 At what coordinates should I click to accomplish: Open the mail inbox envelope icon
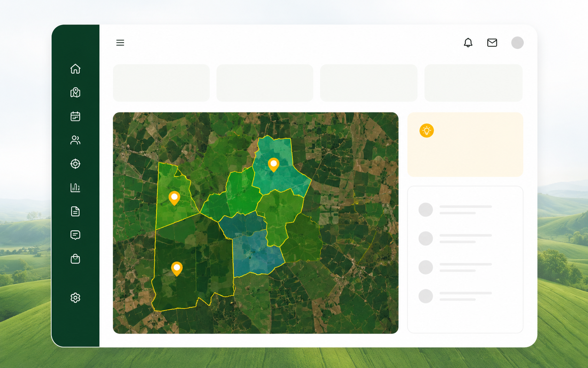point(492,43)
